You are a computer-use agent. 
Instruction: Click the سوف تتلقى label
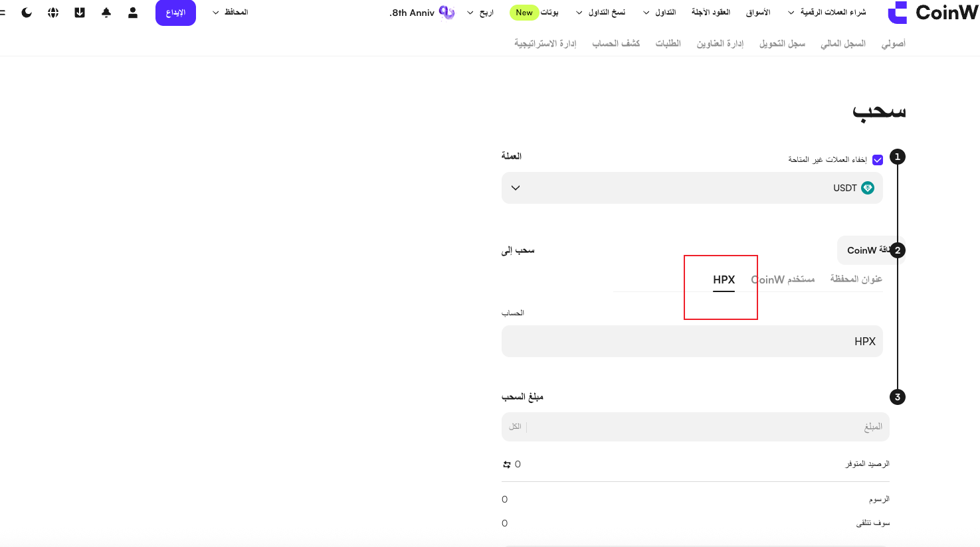coord(873,523)
